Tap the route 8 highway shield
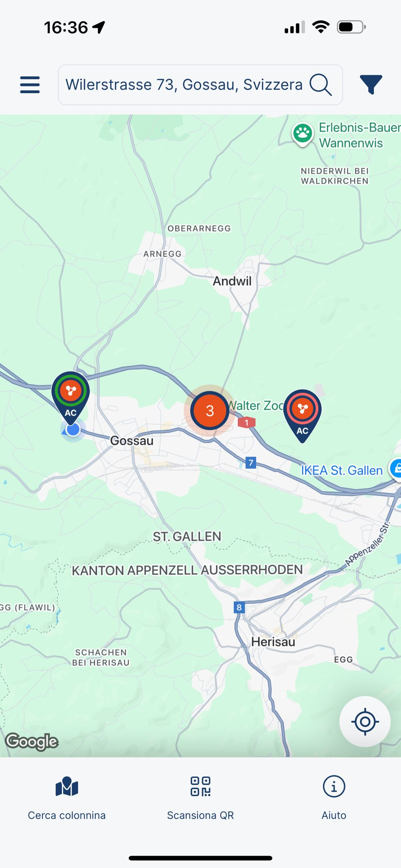The height and width of the screenshot is (868, 401). [239, 607]
